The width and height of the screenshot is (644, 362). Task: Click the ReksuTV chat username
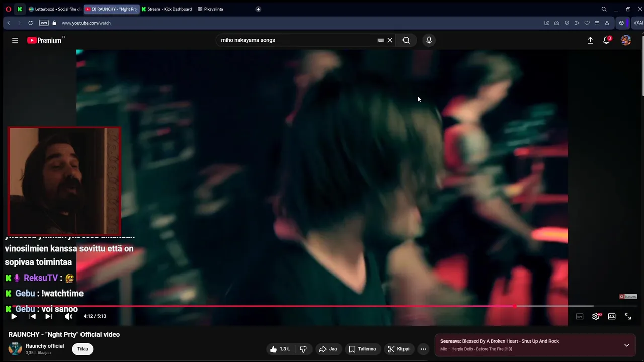41,278
